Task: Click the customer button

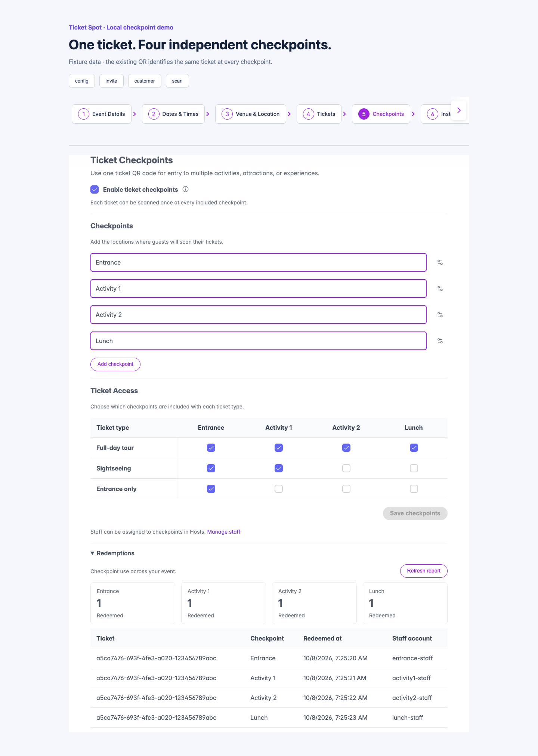Action: (x=145, y=81)
